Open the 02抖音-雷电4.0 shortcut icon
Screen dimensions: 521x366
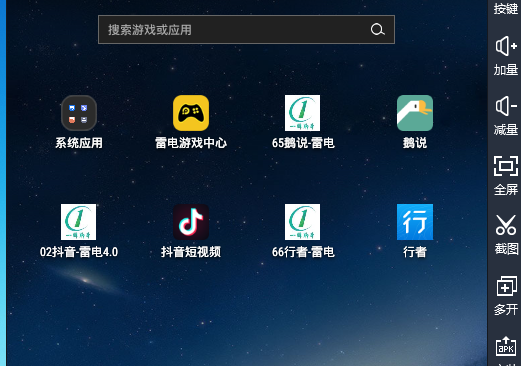(78, 222)
